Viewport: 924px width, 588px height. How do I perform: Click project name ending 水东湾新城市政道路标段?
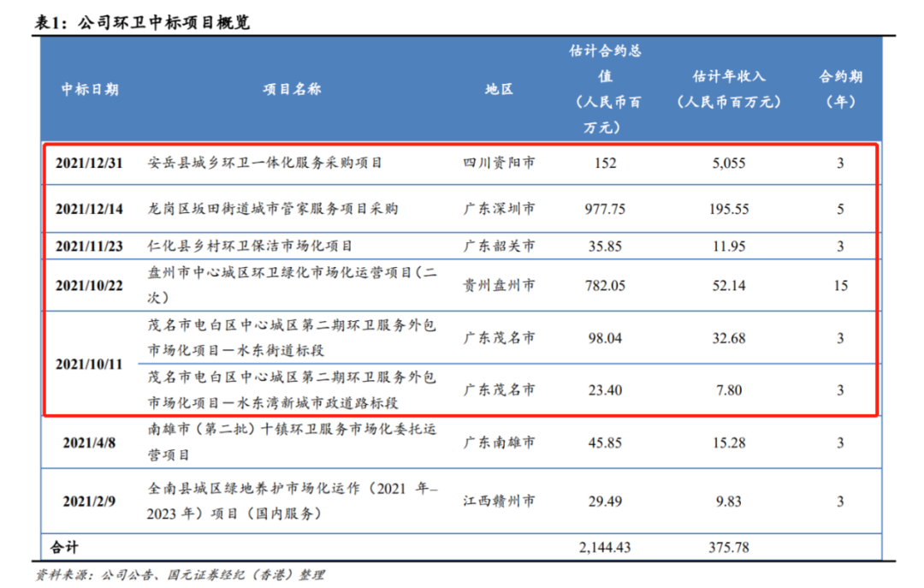click(292, 389)
